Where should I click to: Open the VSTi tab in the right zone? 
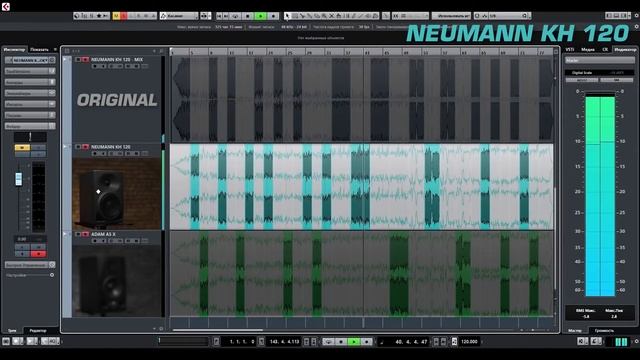pyautogui.click(x=570, y=49)
